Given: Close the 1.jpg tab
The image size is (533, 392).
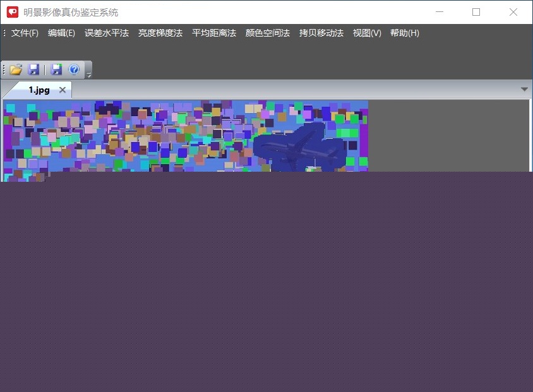Looking at the screenshot, I should point(63,90).
